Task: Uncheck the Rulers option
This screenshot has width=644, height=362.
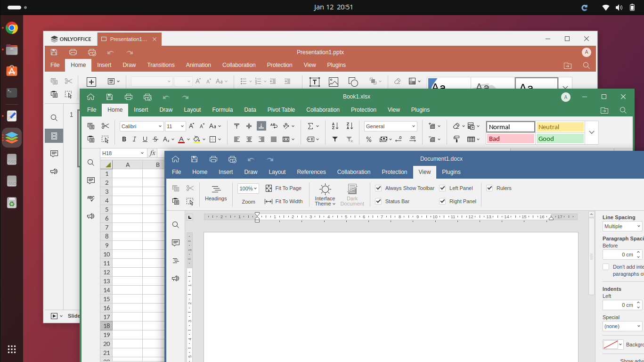Action: point(489,188)
